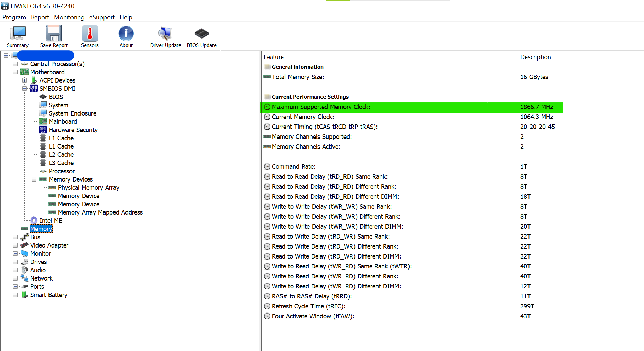Expand the Smart Battery node
This screenshot has height=351, width=644.
click(x=15, y=295)
